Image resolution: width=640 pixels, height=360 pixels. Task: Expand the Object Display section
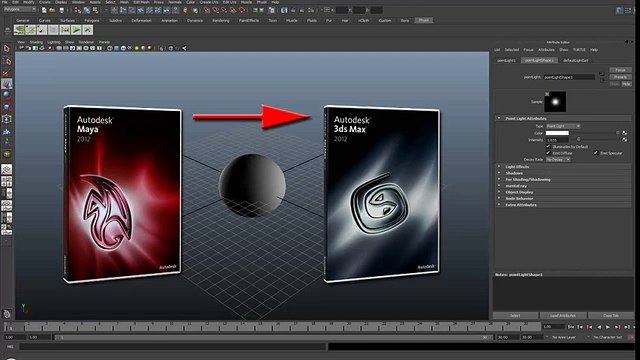coord(499,192)
